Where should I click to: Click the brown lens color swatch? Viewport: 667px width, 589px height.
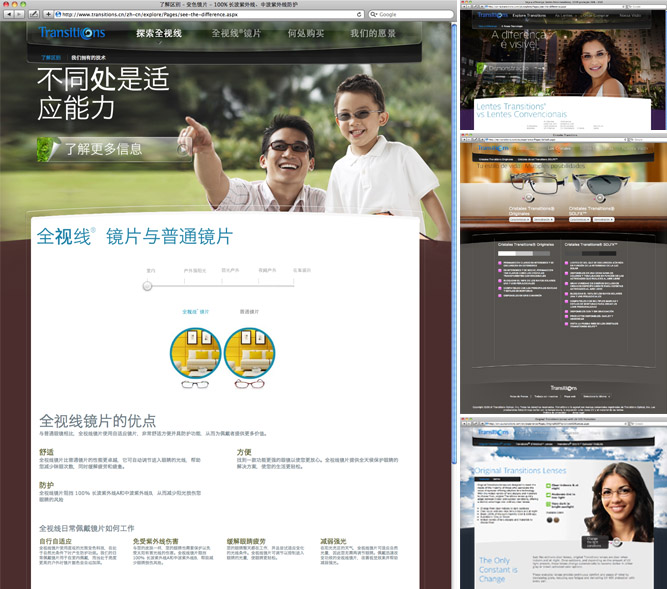[556, 520]
